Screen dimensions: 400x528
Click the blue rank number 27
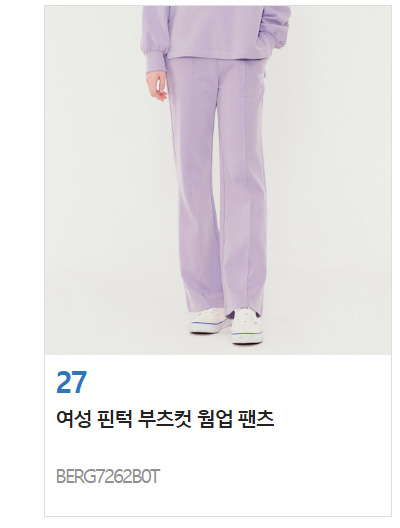72,382
